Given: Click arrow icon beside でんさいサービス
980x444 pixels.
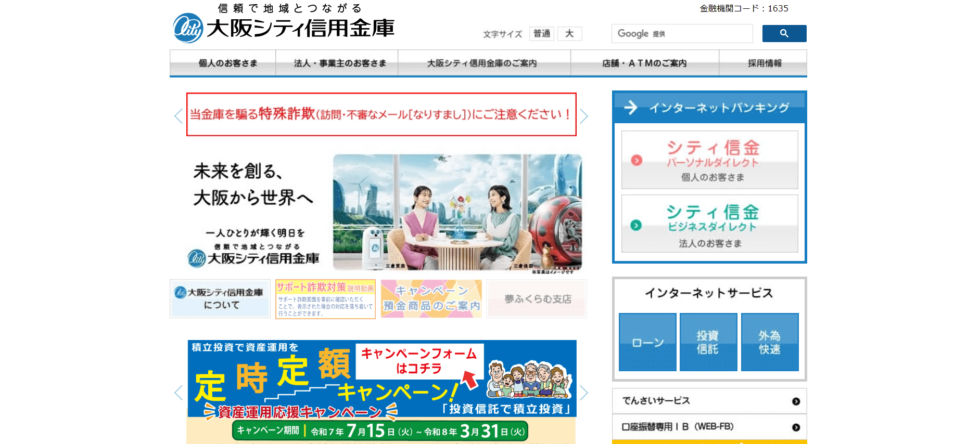Looking at the screenshot, I should 796,401.
